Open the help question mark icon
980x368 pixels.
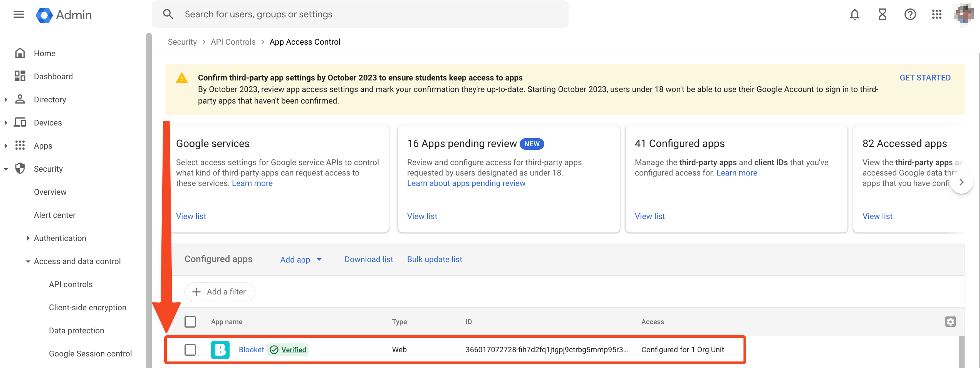[x=910, y=15]
